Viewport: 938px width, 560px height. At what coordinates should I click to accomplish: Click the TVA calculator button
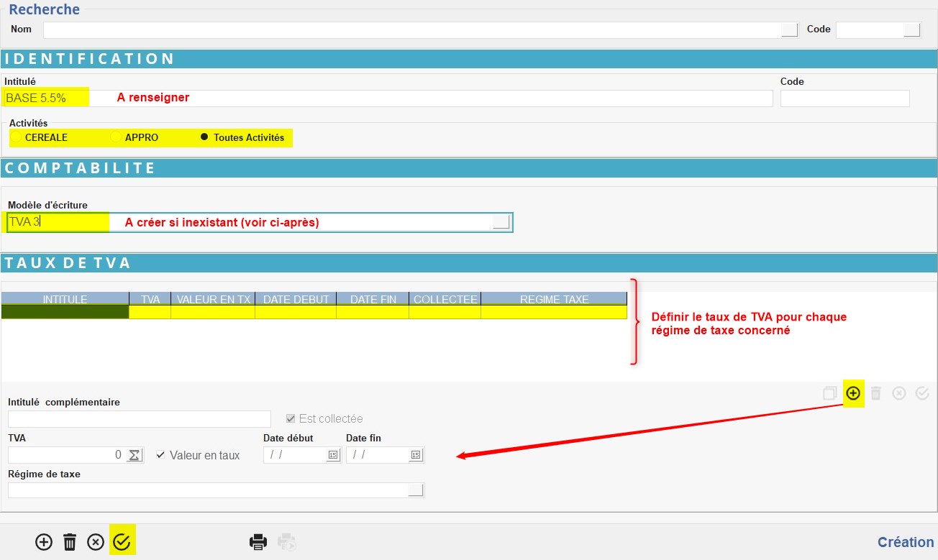(135, 455)
